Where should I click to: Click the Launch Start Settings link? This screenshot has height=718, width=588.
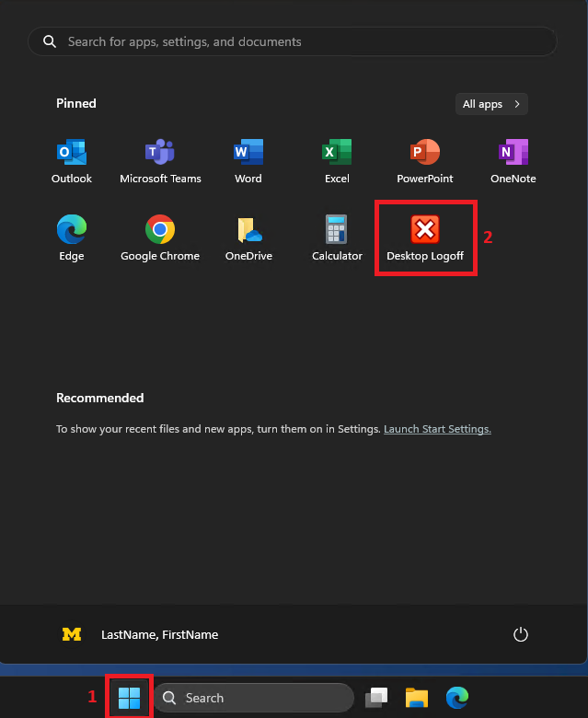[437, 429]
